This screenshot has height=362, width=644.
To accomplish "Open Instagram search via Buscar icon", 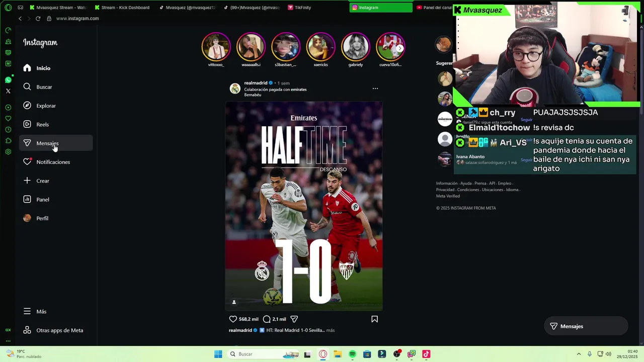I will (27, 87).
